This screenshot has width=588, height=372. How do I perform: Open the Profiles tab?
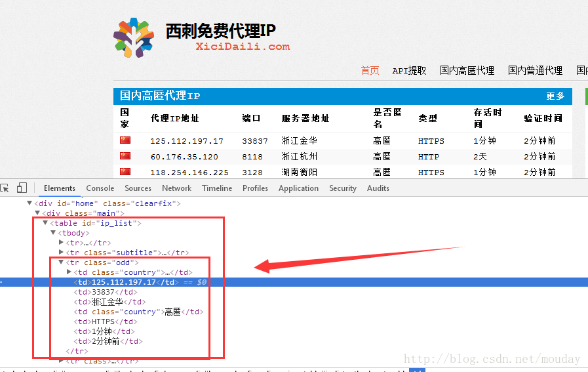tap(255, 188)
